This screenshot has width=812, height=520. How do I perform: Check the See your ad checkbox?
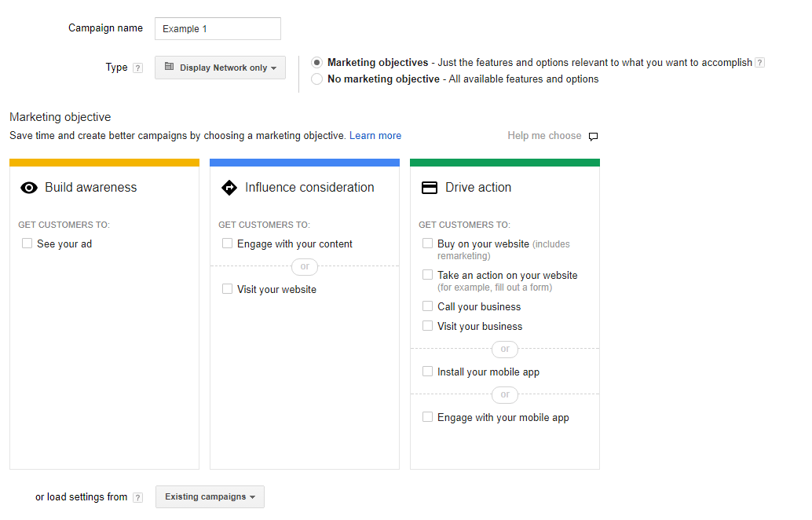point(27,244)
